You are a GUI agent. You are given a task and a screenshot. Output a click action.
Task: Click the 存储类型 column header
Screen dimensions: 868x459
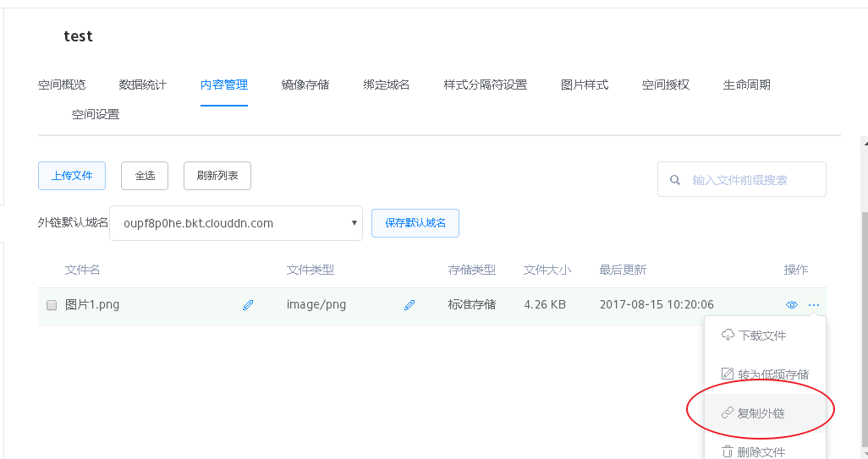(471, 270)
